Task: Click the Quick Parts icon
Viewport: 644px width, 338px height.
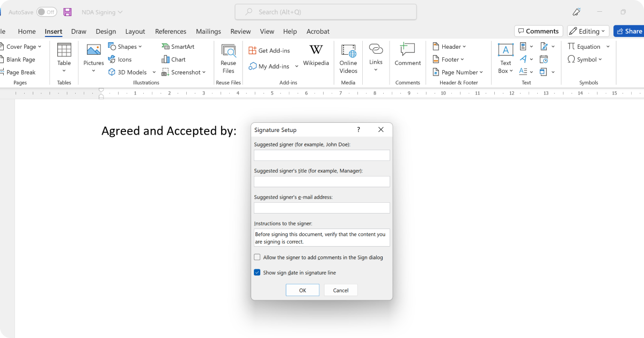Action: [523, 47]
